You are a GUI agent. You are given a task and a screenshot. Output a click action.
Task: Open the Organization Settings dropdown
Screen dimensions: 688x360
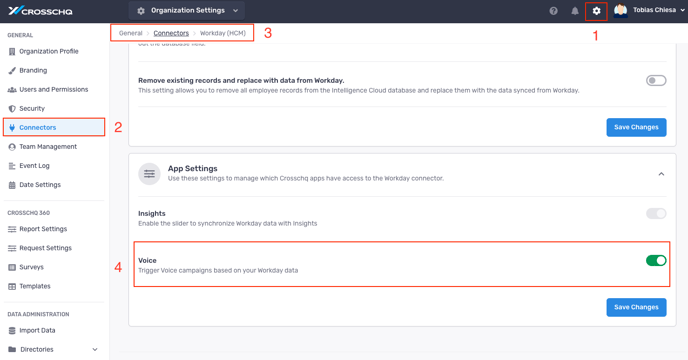(186, 11)
